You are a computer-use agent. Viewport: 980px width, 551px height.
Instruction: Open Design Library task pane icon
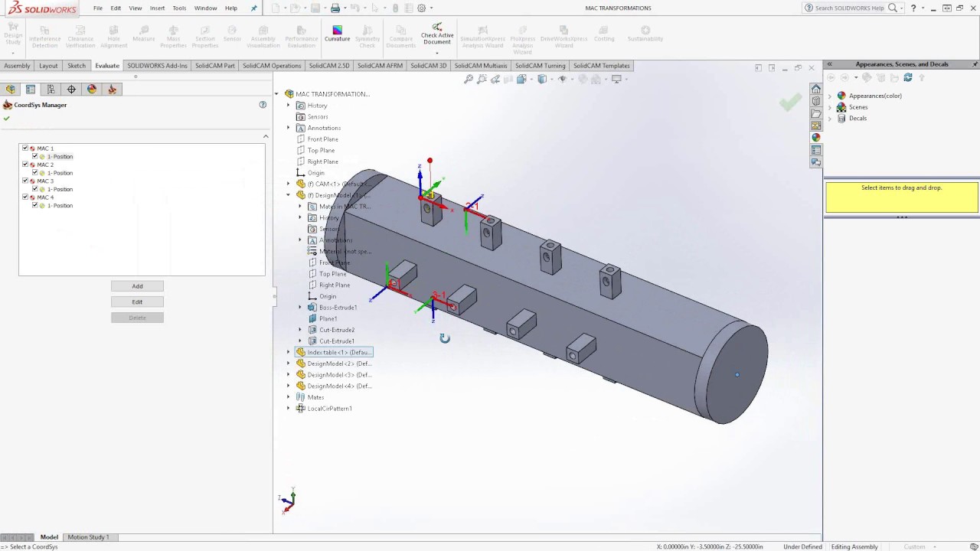click(x=816, y=101)
